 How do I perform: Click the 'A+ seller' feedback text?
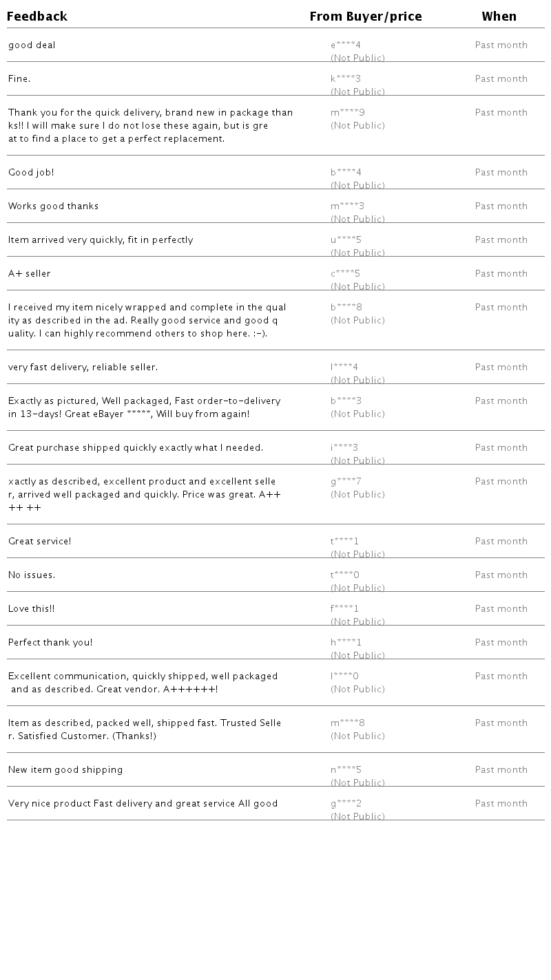pyautogui.click(x=30, y=274)
